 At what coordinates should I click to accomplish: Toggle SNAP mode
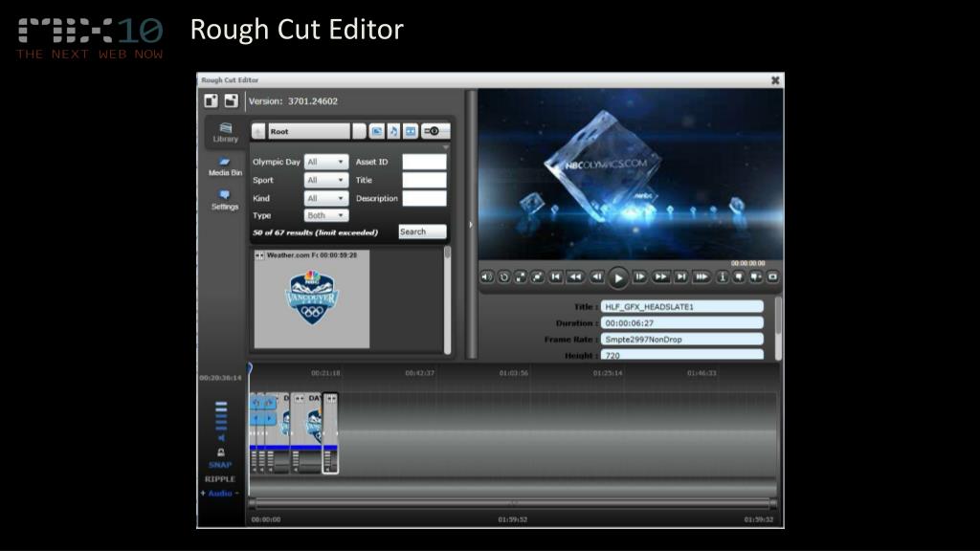pyautogui.click(x=220, y=465)
